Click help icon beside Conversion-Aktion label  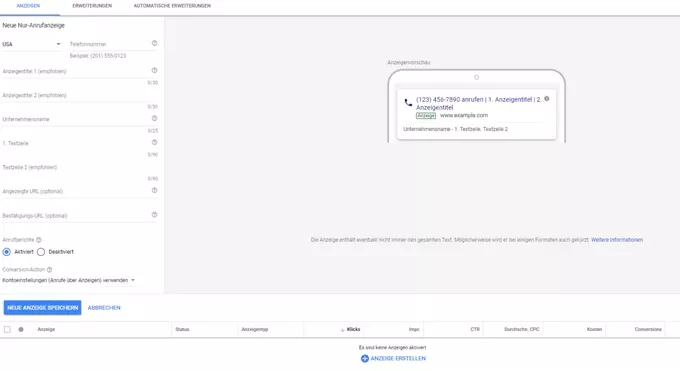point(49,269)
